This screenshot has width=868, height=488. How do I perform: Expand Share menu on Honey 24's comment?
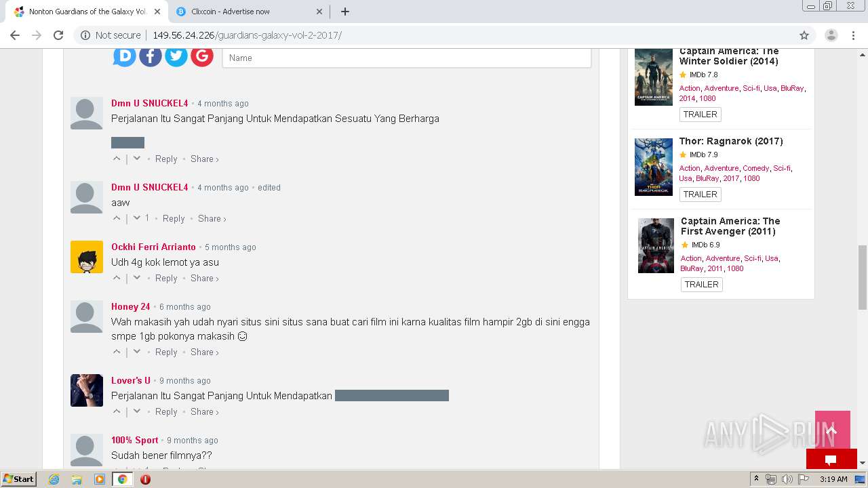(204, 352)
